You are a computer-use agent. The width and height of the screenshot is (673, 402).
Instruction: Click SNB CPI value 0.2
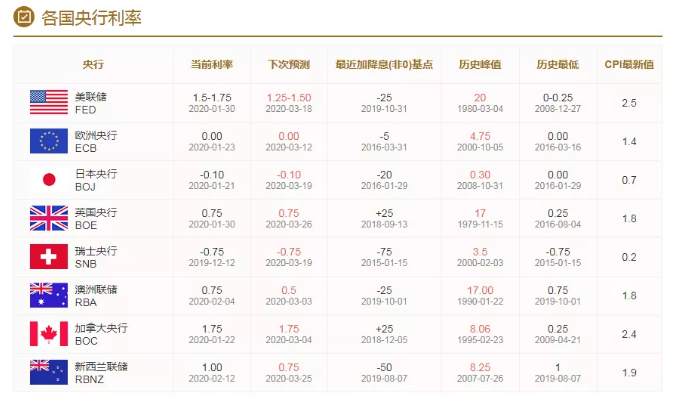point(629,257)
